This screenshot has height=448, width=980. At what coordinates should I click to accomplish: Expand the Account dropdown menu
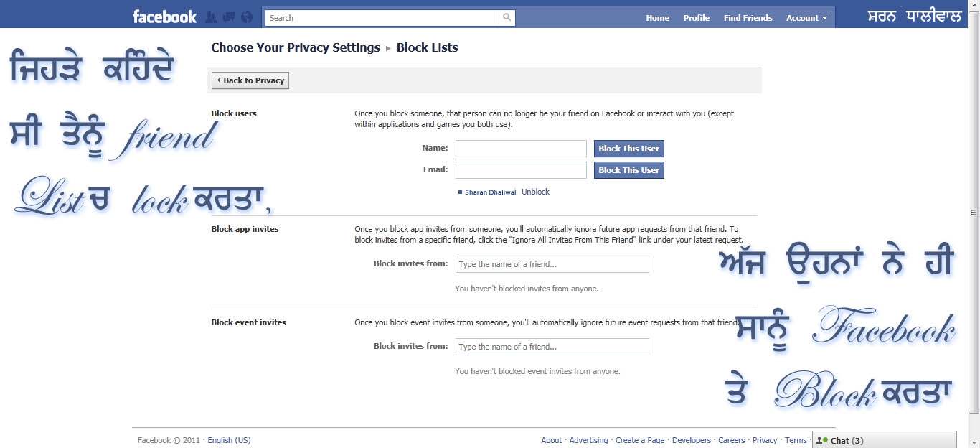pyautogui.click(x=806, y=18)
